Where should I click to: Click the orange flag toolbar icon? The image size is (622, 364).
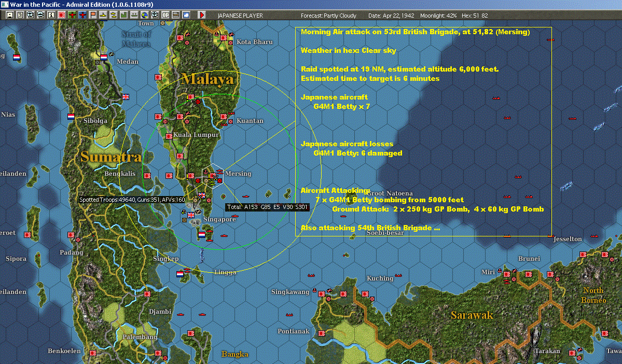pyautogui.click(x=92, y=15)
